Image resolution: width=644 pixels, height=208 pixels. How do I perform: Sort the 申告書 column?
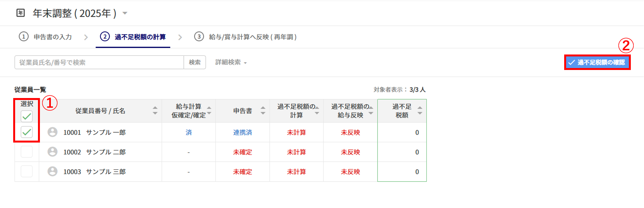[263, 111]
